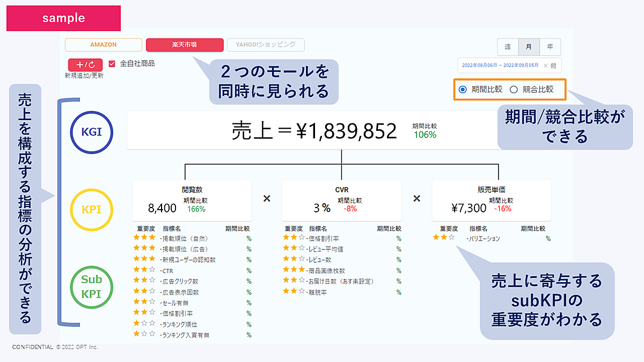The height and width of the screenshot is (362, 644).
Task: Switch to the 楽天市場 tab
Action: 185,45
